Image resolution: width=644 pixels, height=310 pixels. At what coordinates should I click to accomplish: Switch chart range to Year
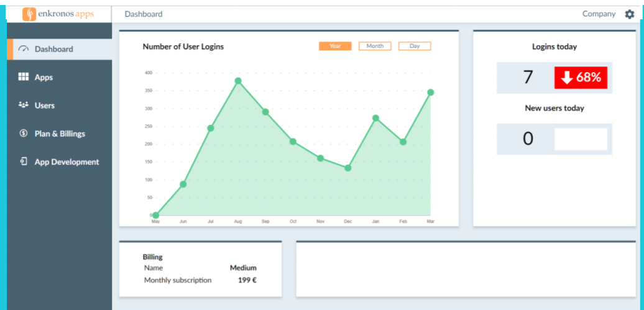point(335,46)
